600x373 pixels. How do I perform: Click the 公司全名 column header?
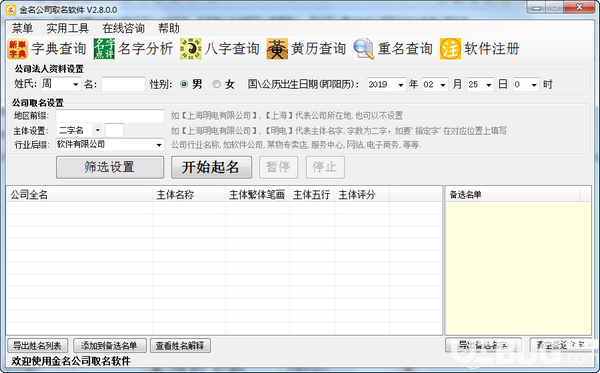[x=79, y=195]
